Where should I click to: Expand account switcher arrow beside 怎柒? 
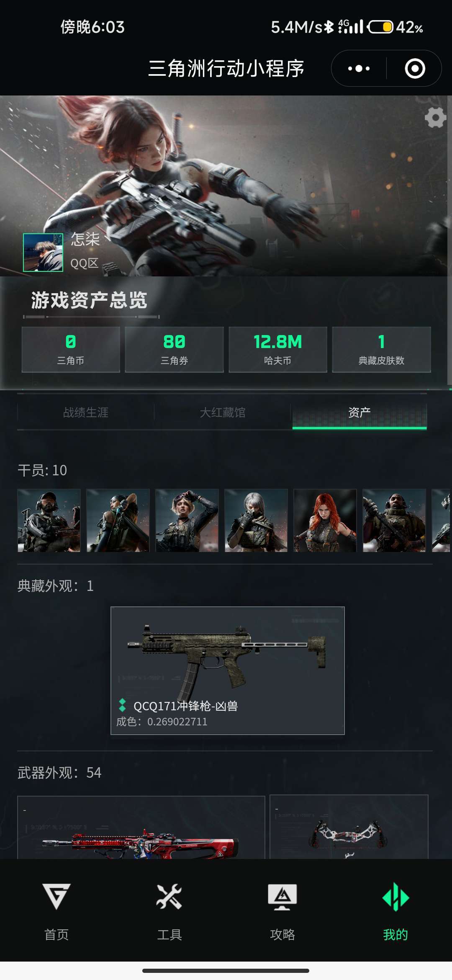[107, 239]
